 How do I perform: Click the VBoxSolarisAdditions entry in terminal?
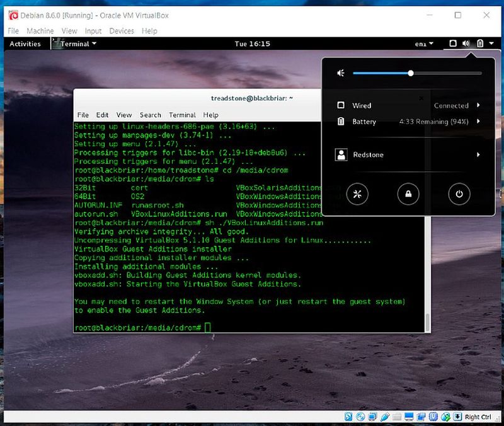pos(278,188)
